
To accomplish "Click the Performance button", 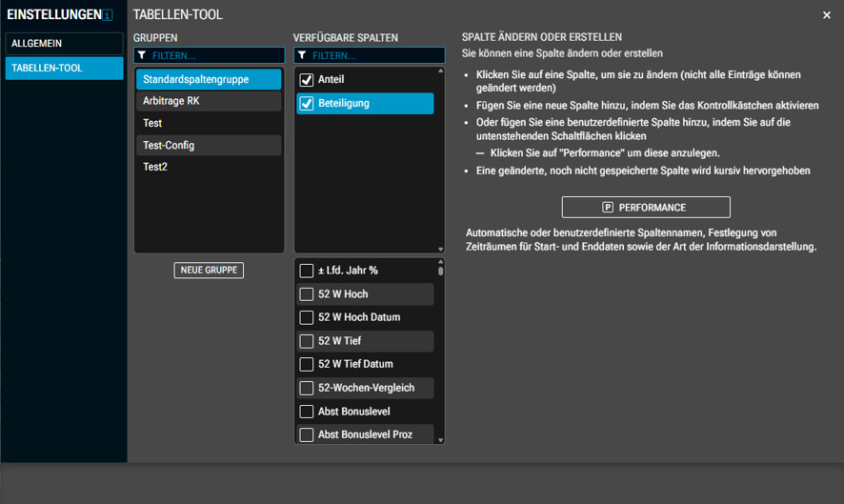I will (x=646, y=208).
